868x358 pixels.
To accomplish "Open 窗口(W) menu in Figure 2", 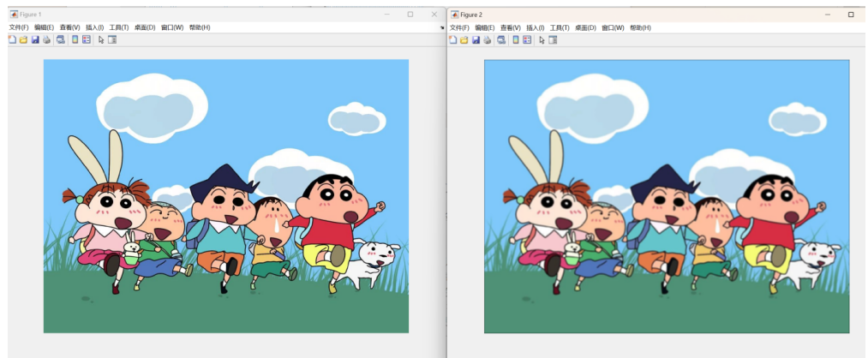I will [613, 27].
